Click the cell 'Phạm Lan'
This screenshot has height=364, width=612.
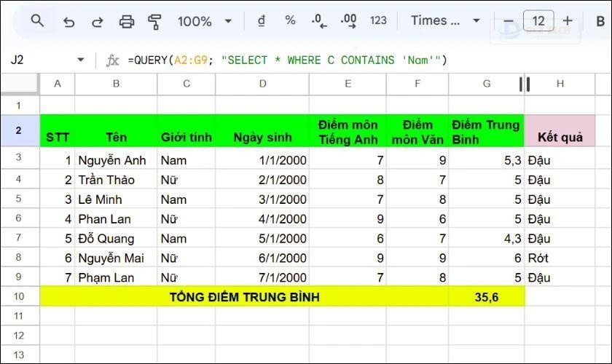pos(116,277)
